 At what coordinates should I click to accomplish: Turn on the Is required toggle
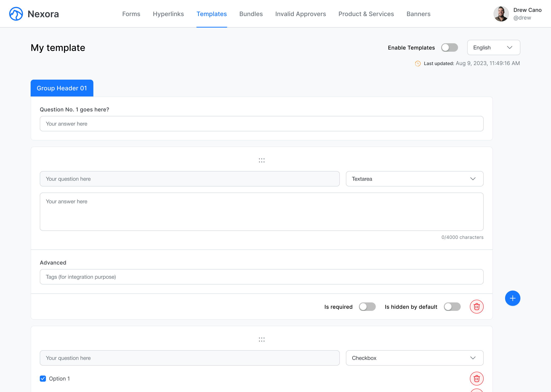(x=367, y=307)
